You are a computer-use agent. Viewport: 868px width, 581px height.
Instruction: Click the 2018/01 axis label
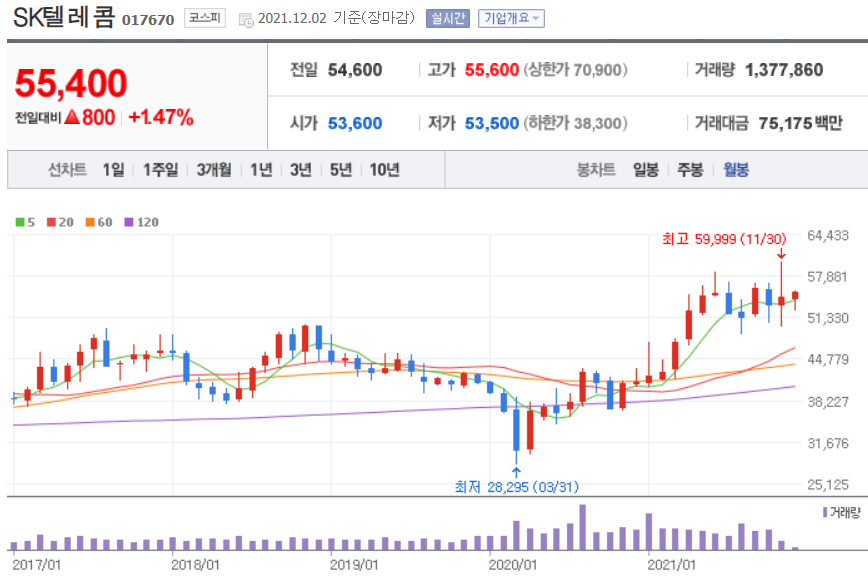click(195, 565)
